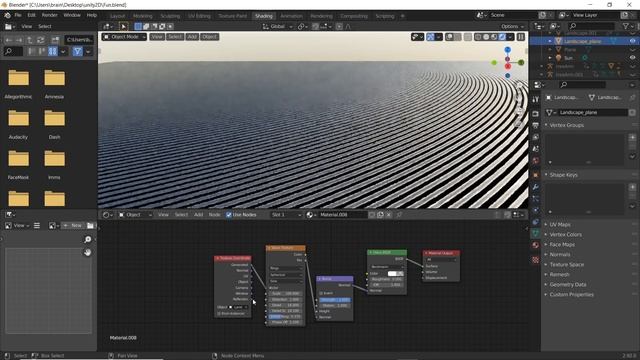
Task: Open the File menu
Action: click(x=18, y=15)
